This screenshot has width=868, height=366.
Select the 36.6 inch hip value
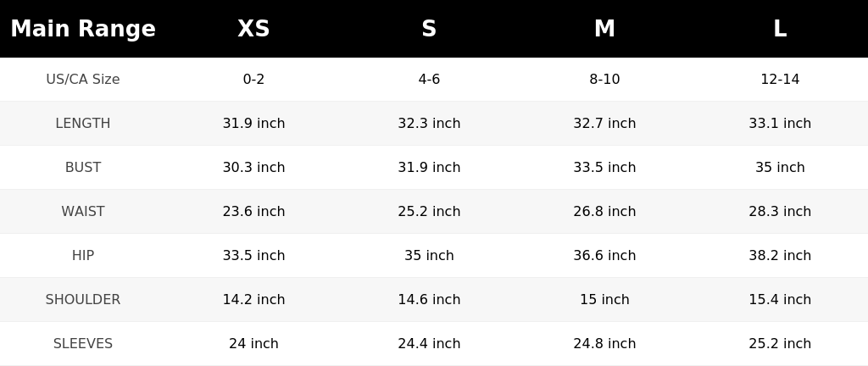click(x=604, y=255)
